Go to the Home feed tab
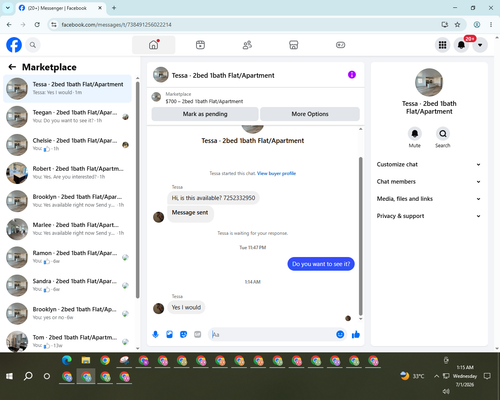 (x=154, y=45)
